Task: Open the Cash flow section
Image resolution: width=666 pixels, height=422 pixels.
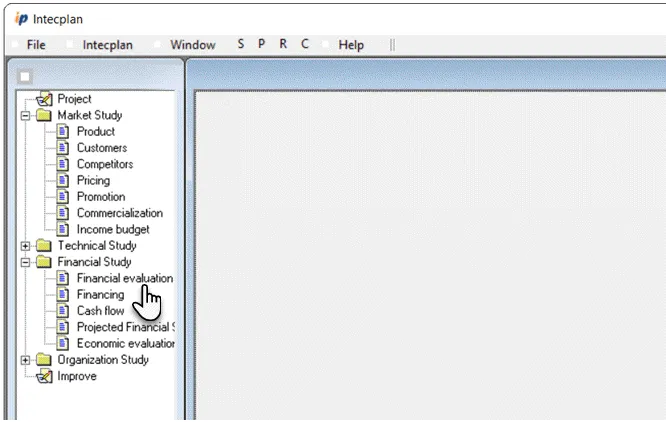Action: pyautogui.click(x=101, y=311)
